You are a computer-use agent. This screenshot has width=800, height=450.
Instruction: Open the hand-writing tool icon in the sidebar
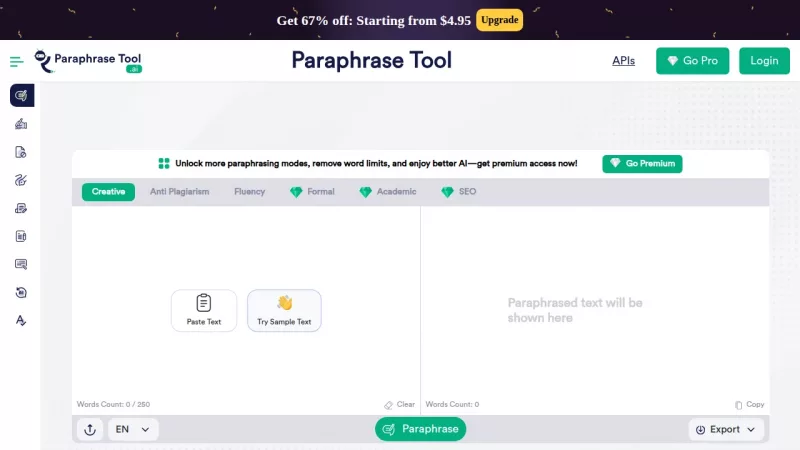tap(21, 124)
